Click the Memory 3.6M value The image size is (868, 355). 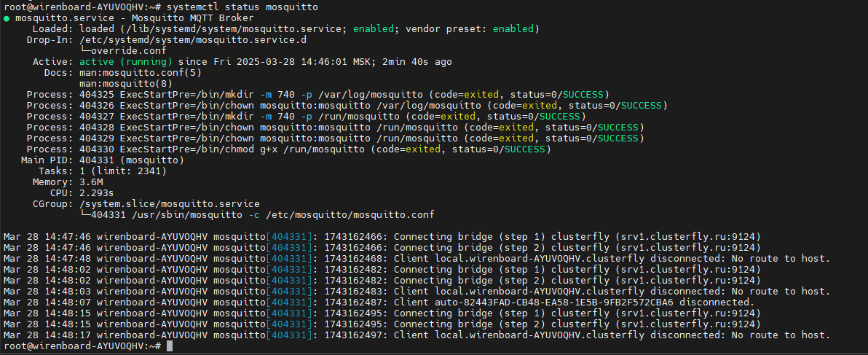point(91,182)
